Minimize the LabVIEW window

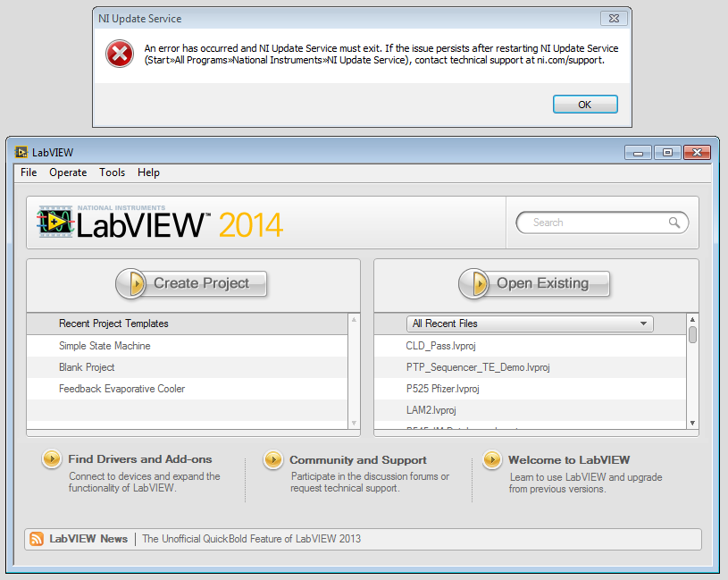(x=639, y=152)
